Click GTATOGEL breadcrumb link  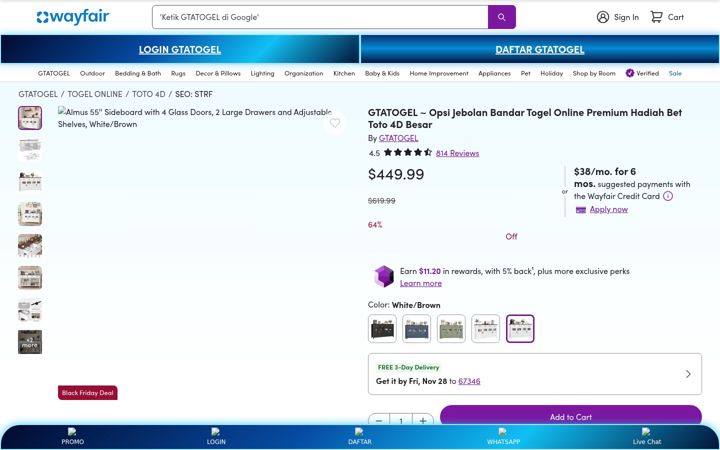click(x=38, y=94)
